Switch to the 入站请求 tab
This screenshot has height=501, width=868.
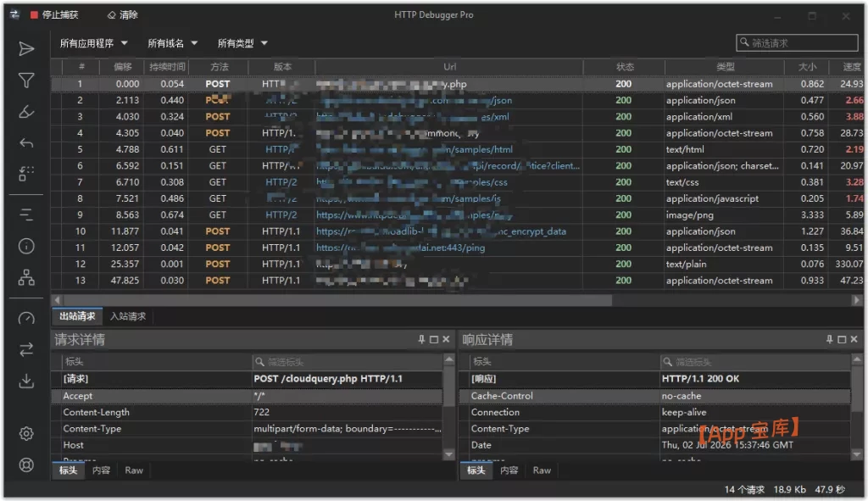pos(128,316)
